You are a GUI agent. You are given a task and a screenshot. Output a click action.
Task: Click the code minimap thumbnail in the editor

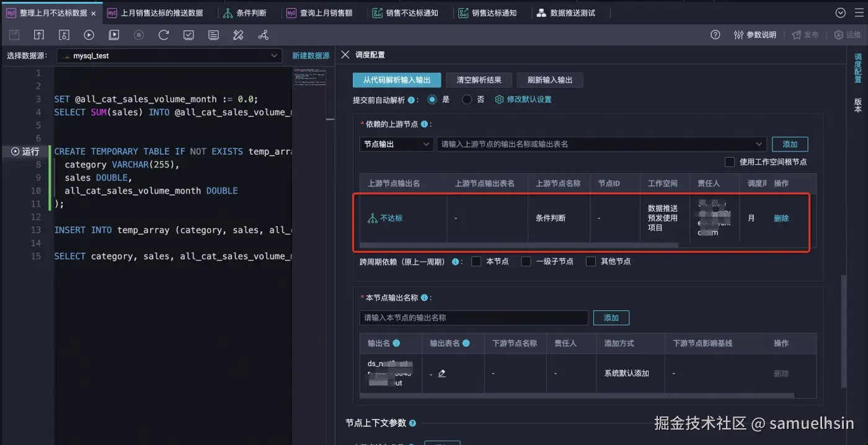tap(311, 78)
